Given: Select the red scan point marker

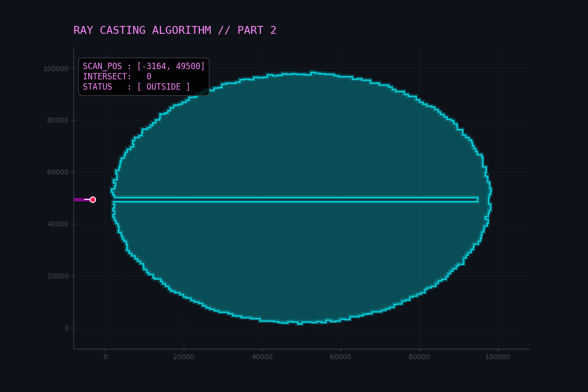Looking at the screenshot, I should [93, 199].
